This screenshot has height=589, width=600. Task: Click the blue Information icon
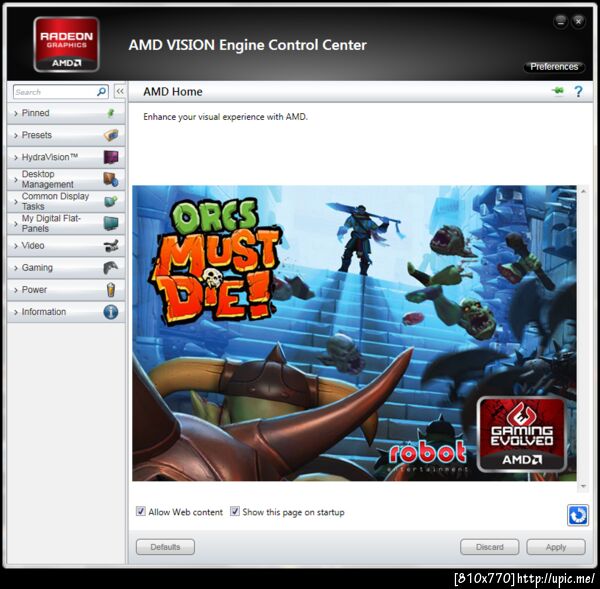pyautogui.click(x=111, y=312)
